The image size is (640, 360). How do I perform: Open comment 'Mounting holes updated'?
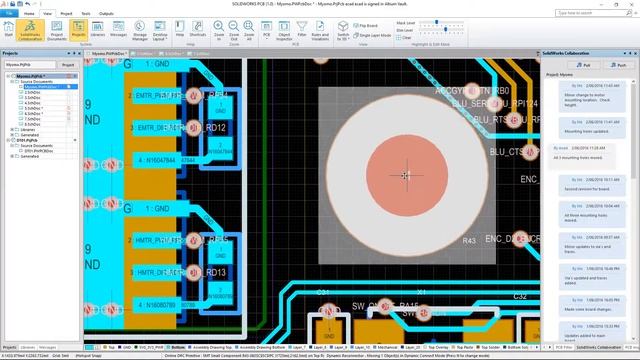coord(592,127)
